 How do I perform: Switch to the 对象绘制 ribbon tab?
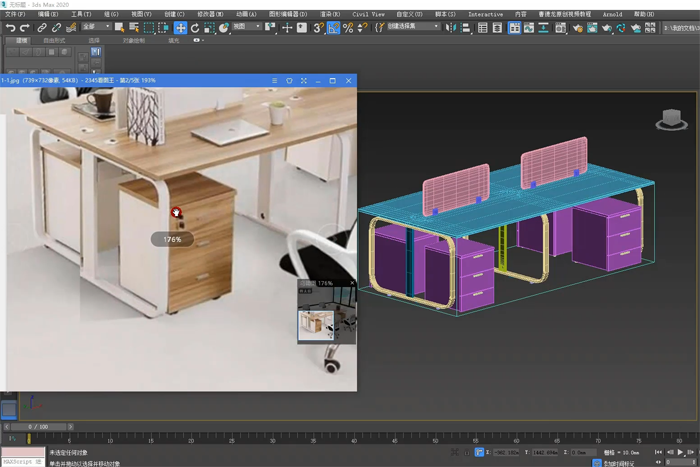coord(133,40)
